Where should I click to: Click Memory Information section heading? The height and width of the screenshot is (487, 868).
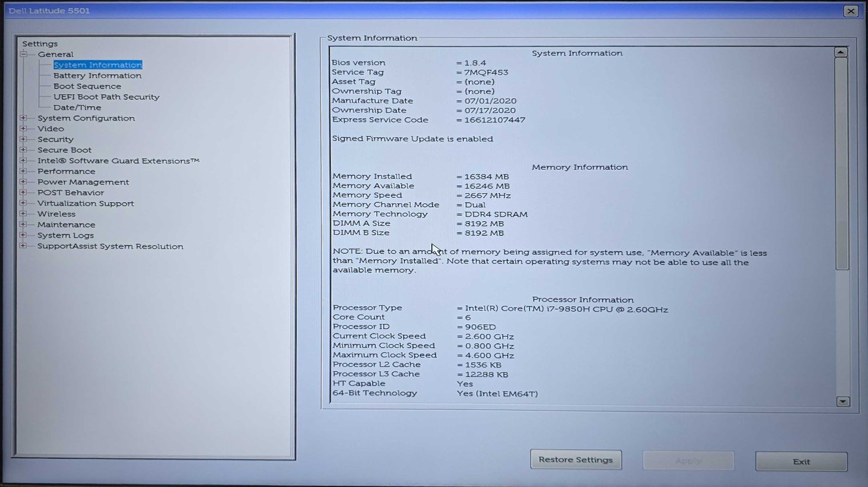580,167
